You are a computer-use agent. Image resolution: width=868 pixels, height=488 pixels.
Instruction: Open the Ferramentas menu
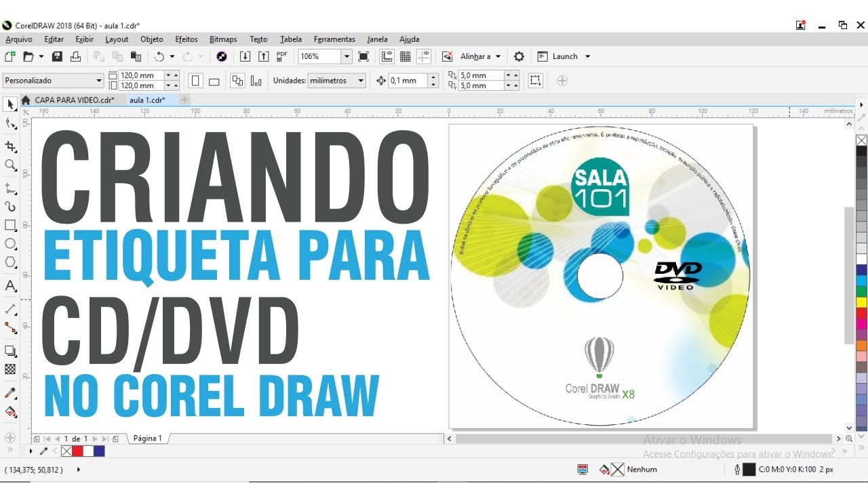334,39
